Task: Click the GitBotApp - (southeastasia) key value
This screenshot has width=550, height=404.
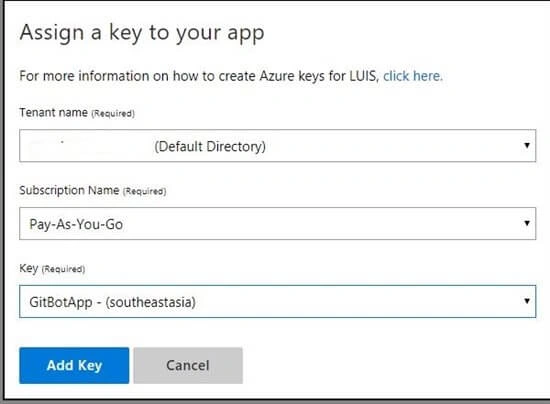Action: pos(113,302)
